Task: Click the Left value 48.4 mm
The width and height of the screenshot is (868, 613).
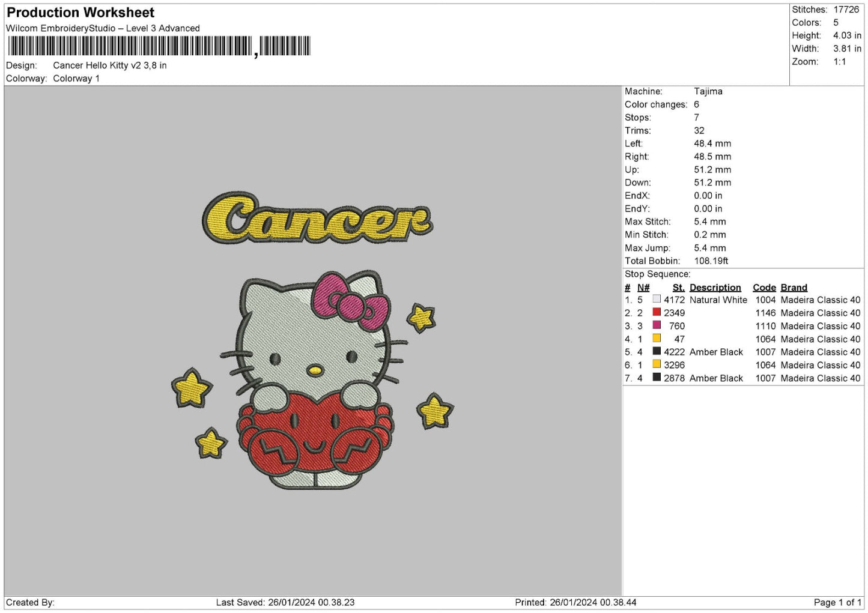Action: coord(712,143)
